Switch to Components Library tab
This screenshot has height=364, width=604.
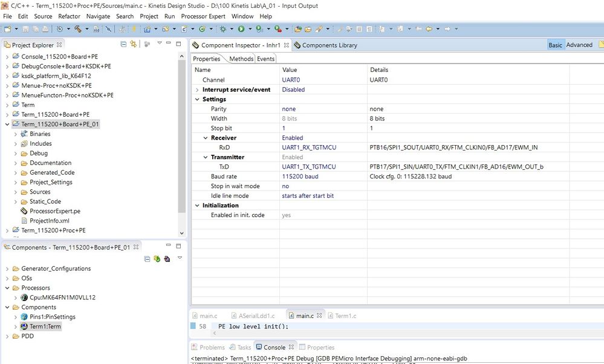pyautogui.click(x=325, y=45)
